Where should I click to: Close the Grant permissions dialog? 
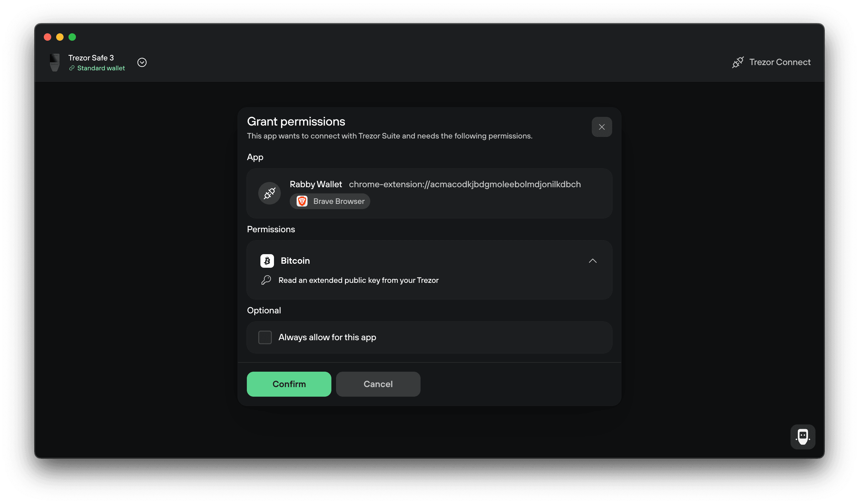tap(602, 127)
